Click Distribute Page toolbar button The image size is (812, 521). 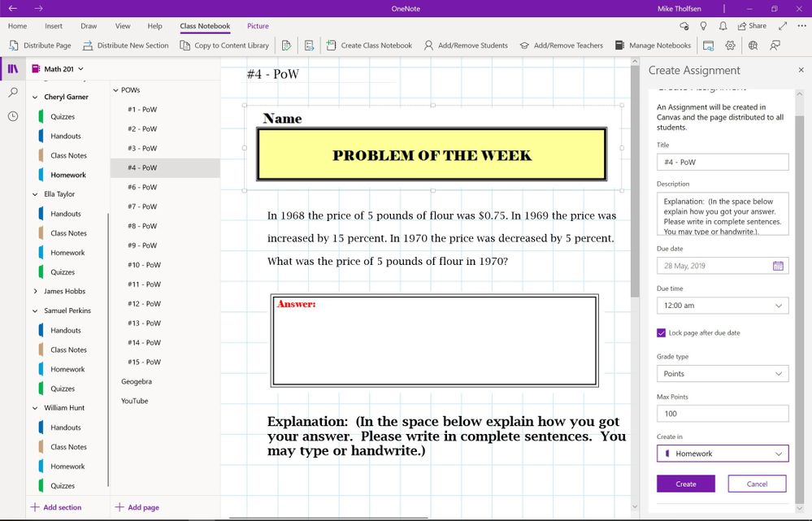(40, 46)
